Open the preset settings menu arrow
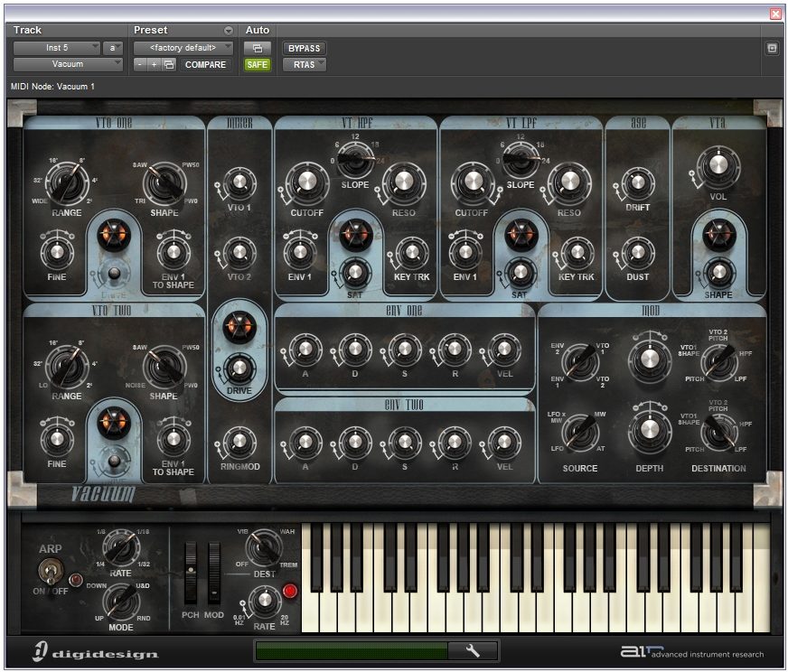Screen dimensions: 788x672 tap(229, 31)
